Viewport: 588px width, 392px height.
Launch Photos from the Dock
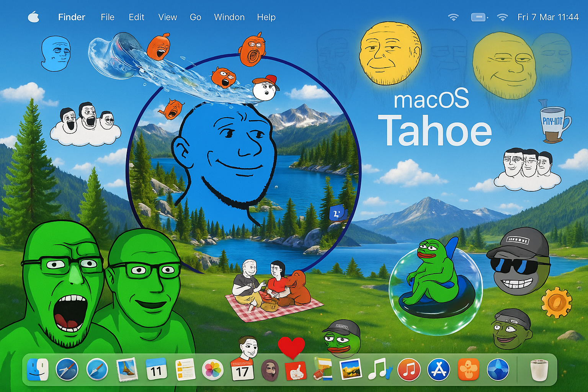point(212,370)
